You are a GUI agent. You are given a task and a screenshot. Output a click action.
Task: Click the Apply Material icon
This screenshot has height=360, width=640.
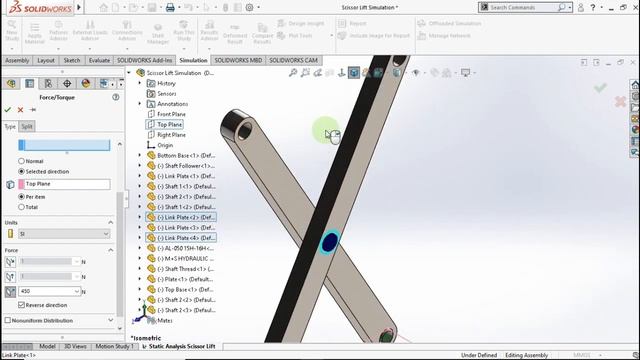(x=35, y=33)
